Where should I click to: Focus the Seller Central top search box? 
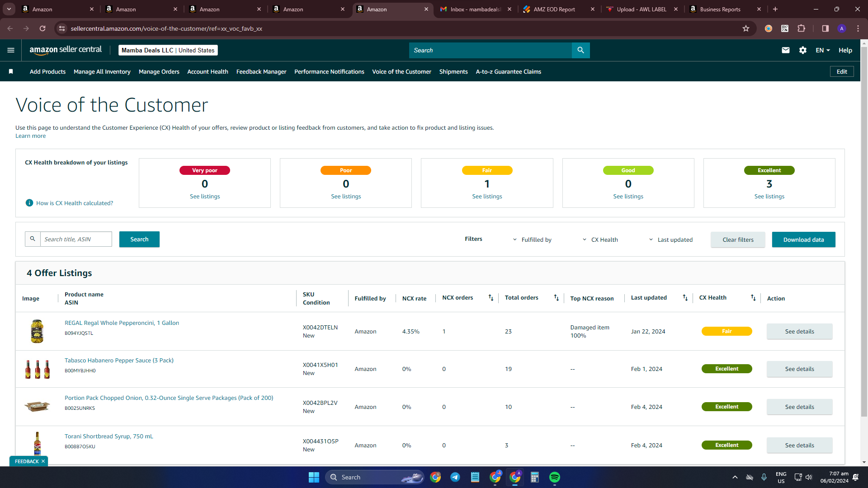point(491,50)
